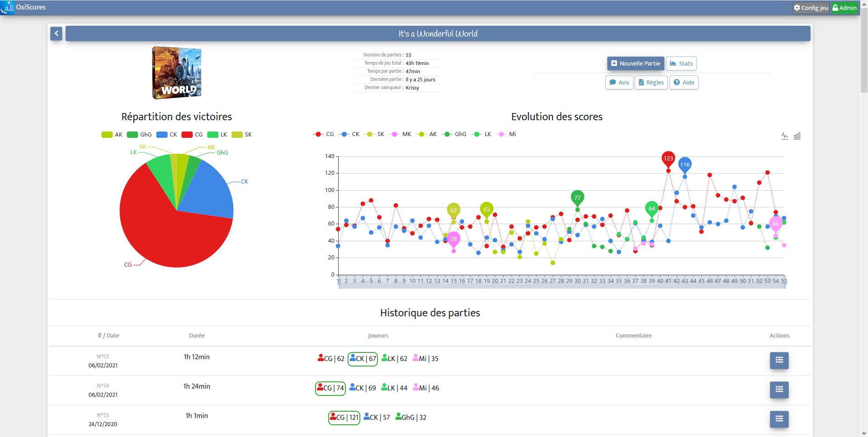The height and width of the screenshot is (437, 868).
Task: Open the Règles document
Action: [651, 82]
